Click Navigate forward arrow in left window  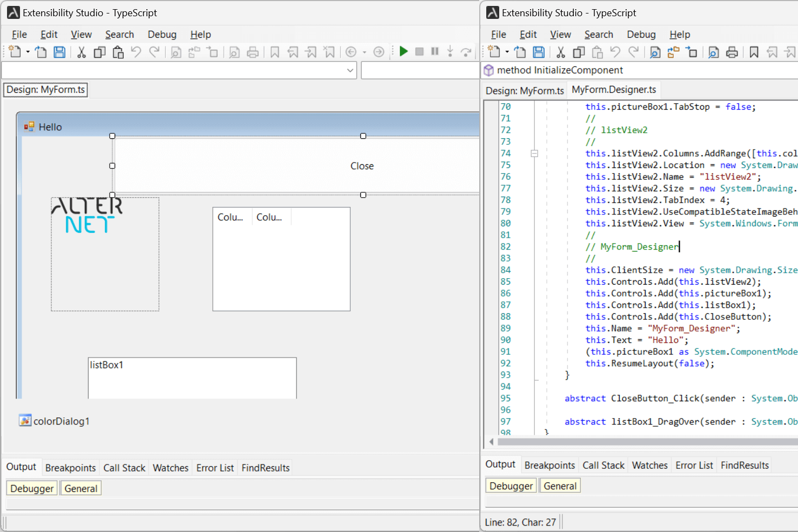[379, 52]
